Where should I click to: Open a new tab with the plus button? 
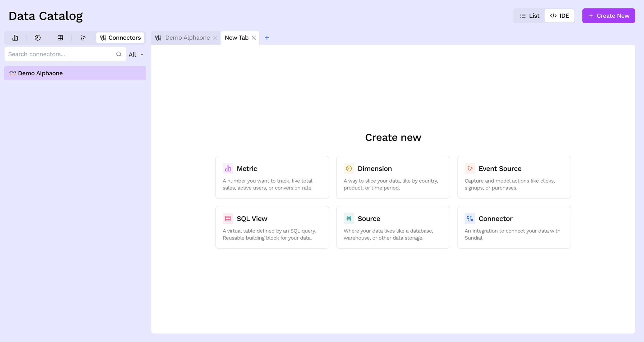tap(267, 38)
